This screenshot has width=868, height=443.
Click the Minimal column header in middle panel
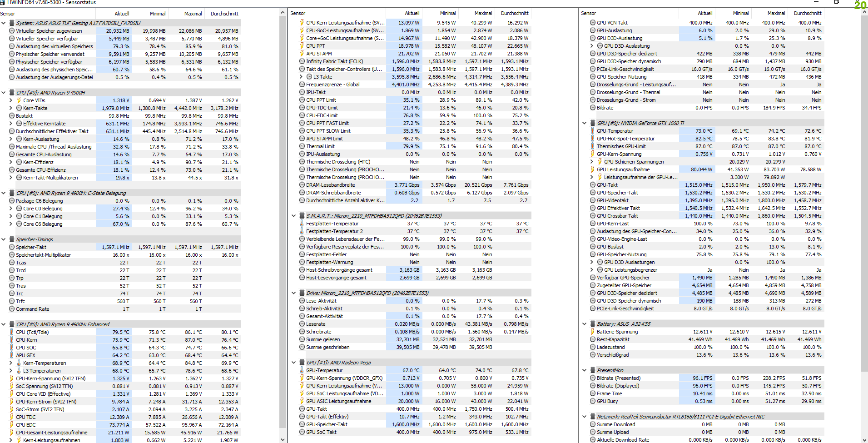click(441, 14)
